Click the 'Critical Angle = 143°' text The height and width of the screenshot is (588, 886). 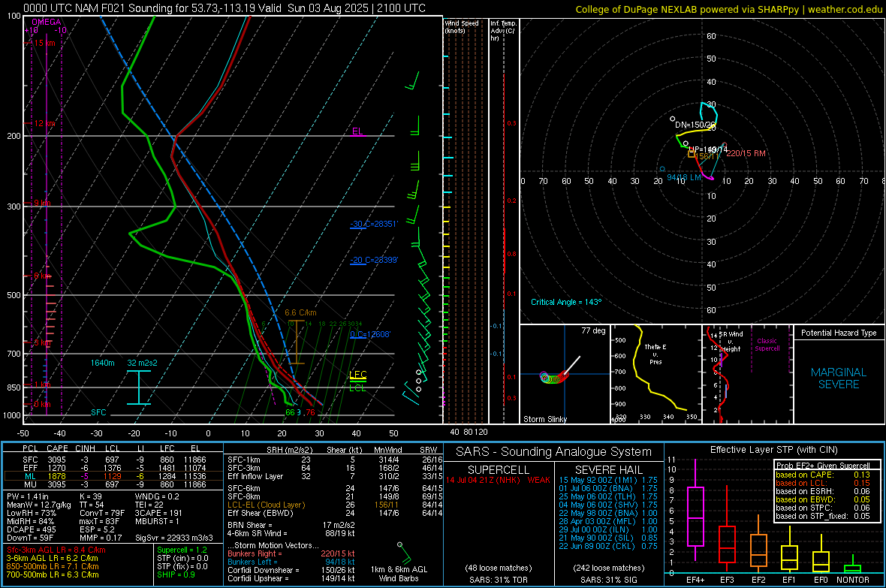pos(566,302)
